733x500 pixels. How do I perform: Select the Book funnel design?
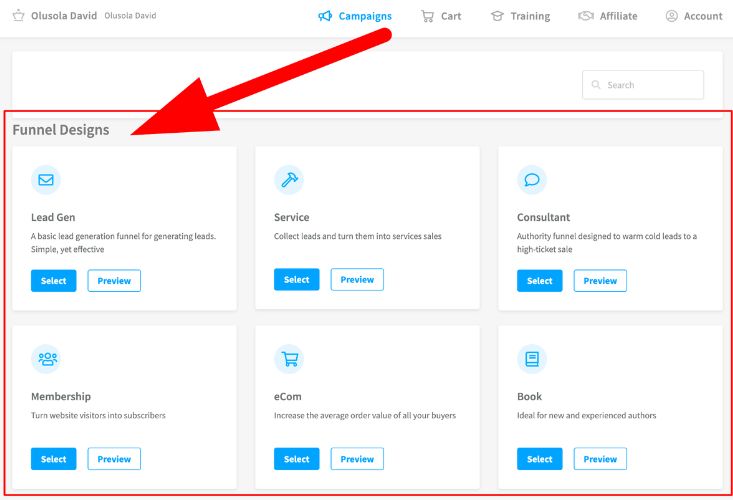[x=540, y=459]
